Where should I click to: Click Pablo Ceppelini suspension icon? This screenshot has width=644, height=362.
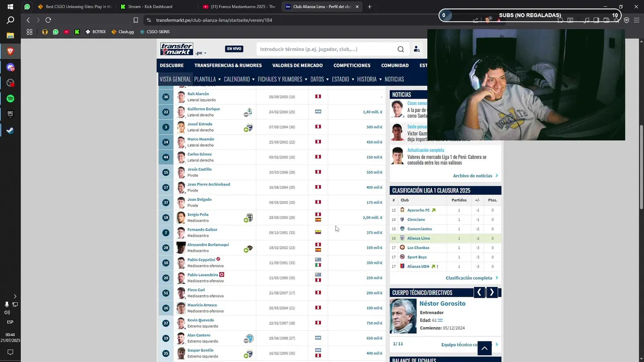(x=218, y=259)
